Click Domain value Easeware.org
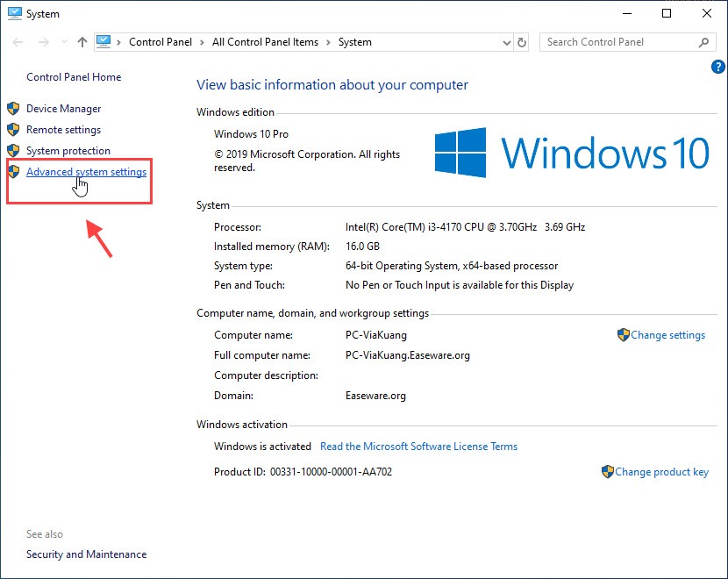The image size is (728, 579). tap(375, 396)
